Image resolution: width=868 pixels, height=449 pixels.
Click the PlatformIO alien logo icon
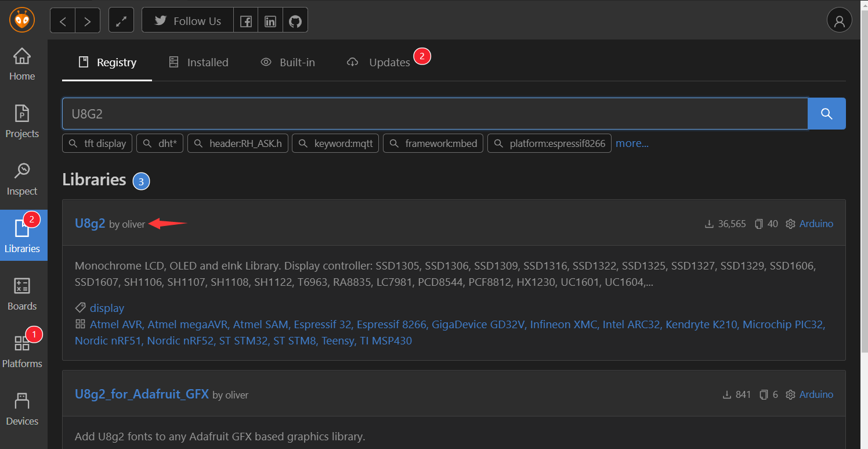click(22, 20)
